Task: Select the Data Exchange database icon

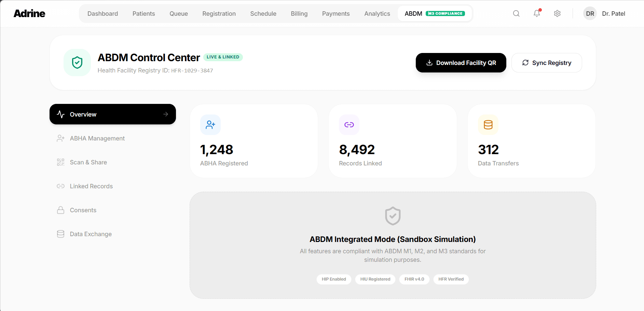Action: [60, 234]
